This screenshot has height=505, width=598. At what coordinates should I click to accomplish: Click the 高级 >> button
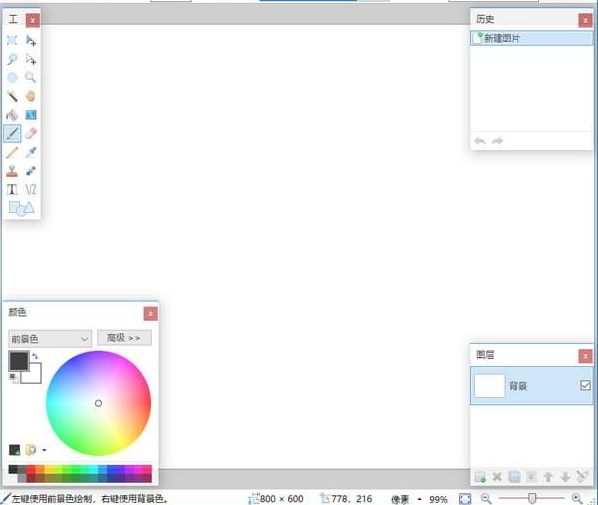(x=124, y=338)
